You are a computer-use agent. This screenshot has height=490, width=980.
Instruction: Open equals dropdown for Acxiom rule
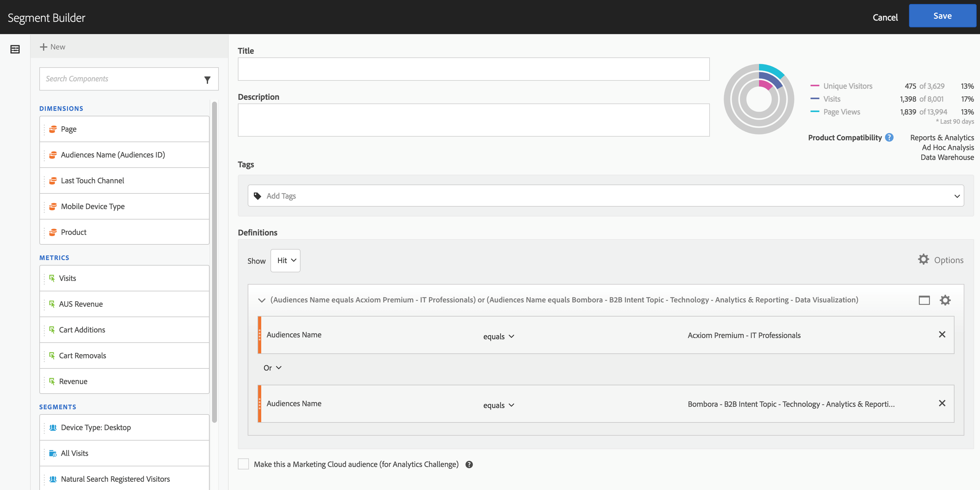click(498, 336)
